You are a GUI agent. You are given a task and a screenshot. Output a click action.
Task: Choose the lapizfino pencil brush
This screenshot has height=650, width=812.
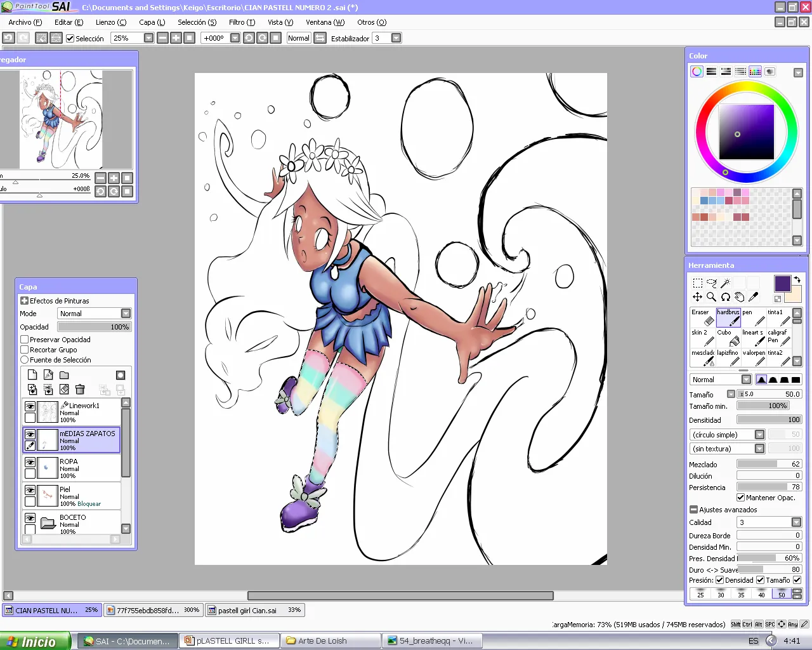pyautogui.click(x=728, y=358)
